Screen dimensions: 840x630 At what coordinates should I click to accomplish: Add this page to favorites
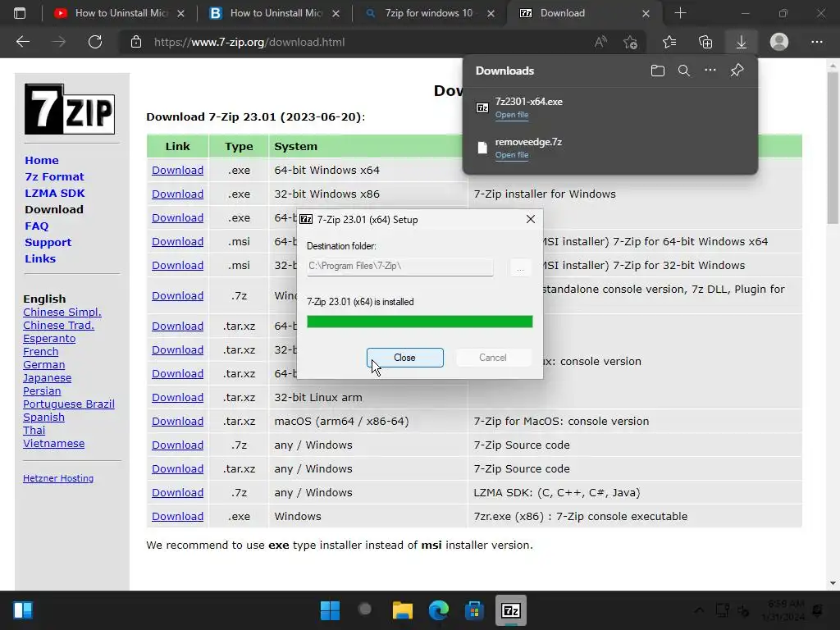[631, 42]
